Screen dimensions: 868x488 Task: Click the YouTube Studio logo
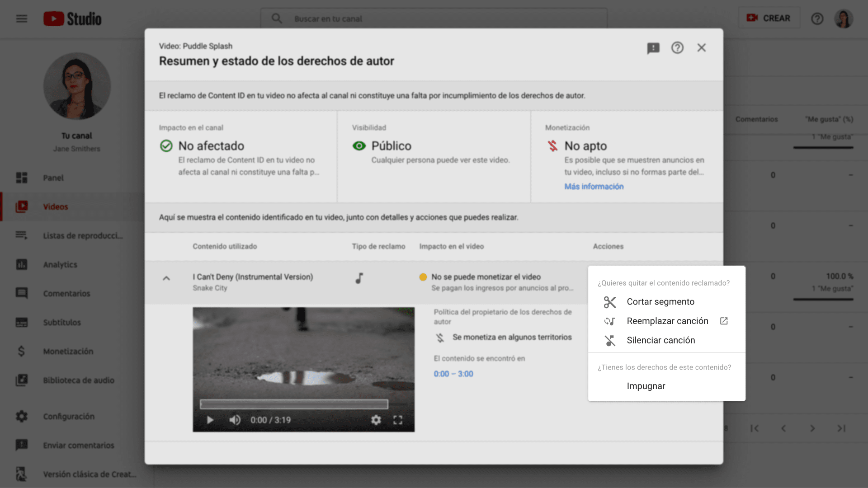click(72, 19)
